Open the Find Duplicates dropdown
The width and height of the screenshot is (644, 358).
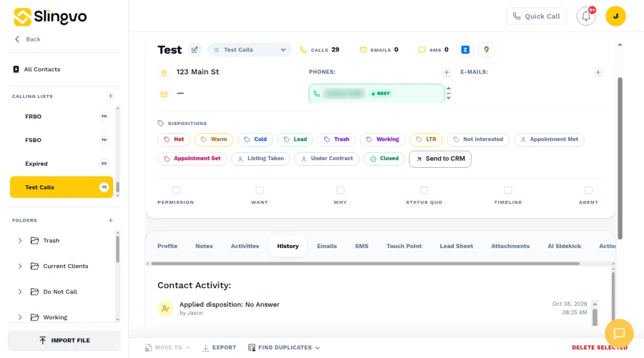[284, 347]
